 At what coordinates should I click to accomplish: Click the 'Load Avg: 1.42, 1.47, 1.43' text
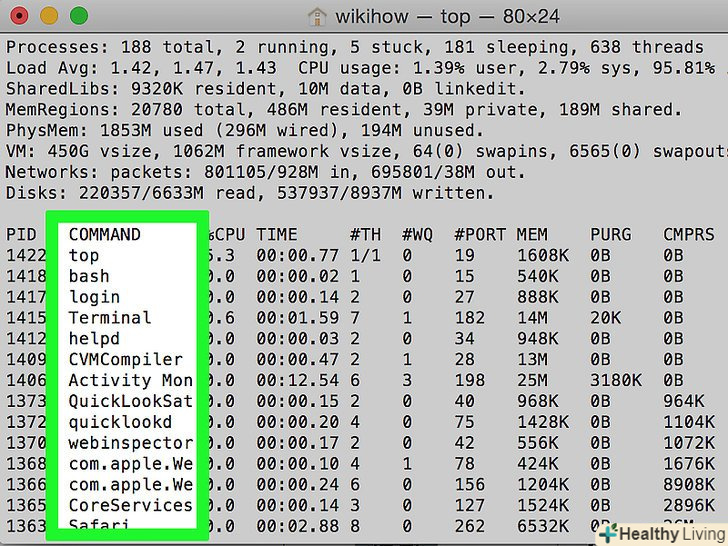pyautogui.click(x=141, y=68)
